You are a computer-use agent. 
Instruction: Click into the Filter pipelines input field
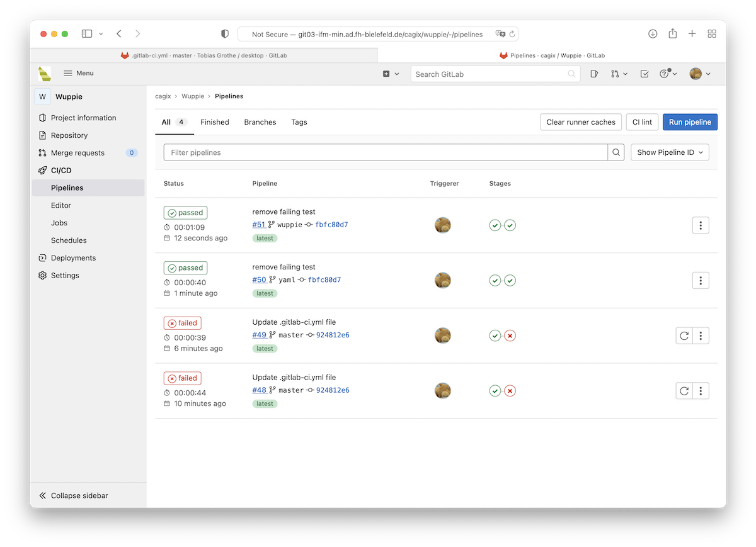(x=385, y=152)
